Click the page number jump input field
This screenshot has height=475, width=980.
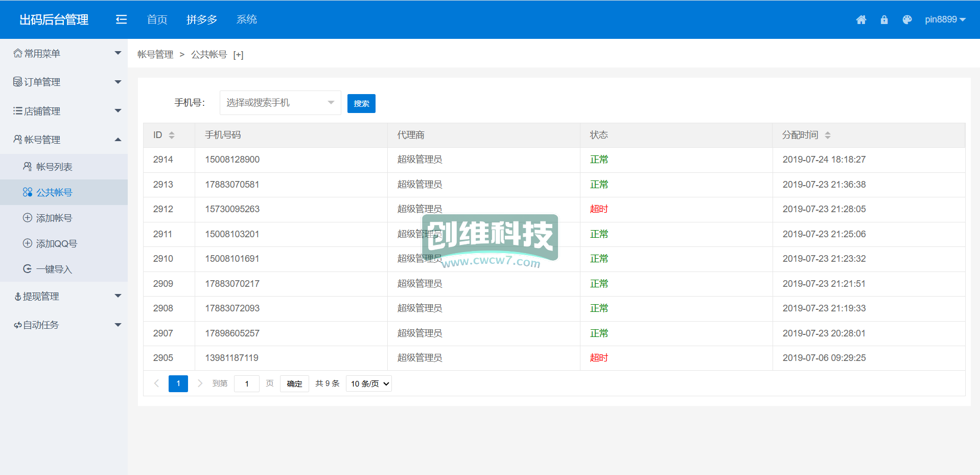click(247, 383)
